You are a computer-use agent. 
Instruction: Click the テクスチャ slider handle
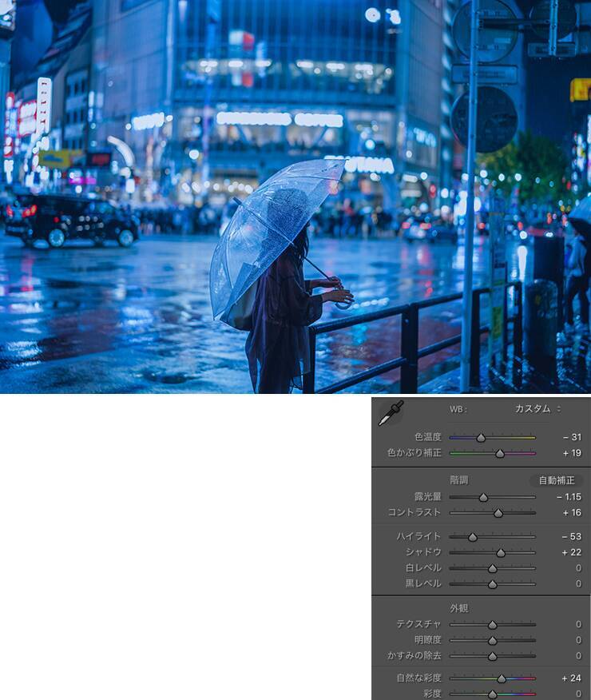492,625
